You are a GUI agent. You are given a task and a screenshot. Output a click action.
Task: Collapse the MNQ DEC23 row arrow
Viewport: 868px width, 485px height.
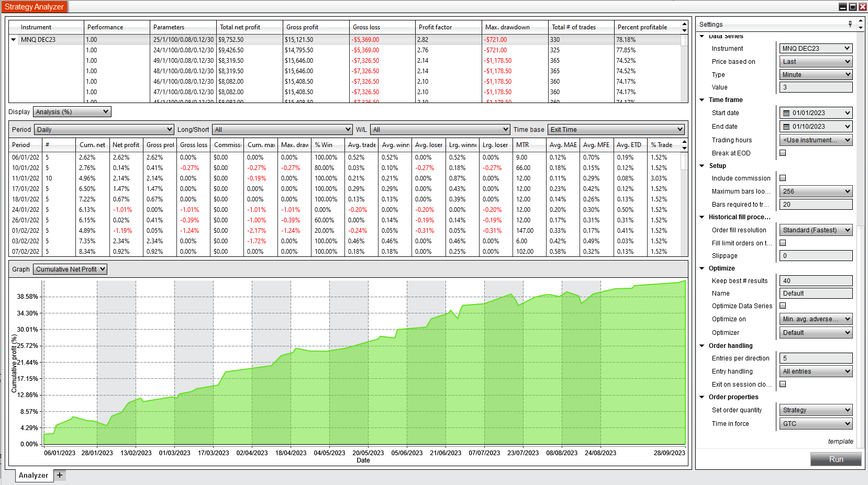tap(14, 40)
